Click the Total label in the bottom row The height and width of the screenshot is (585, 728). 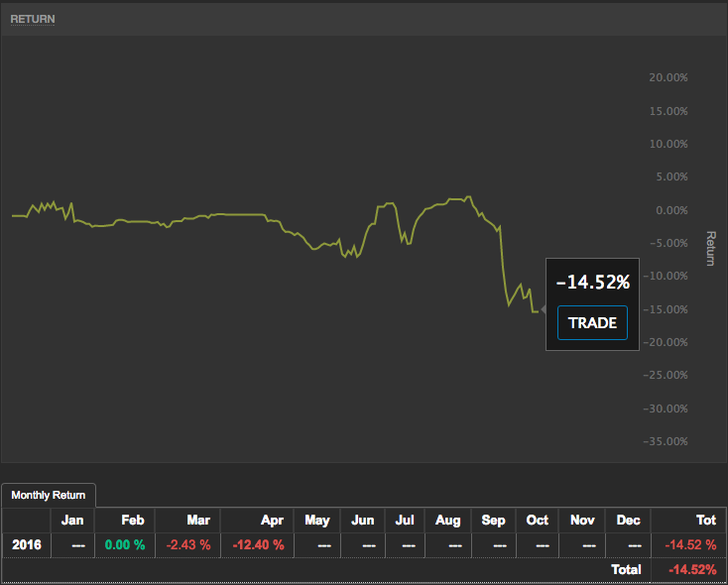pyautogui.click(x=625, y=569)
